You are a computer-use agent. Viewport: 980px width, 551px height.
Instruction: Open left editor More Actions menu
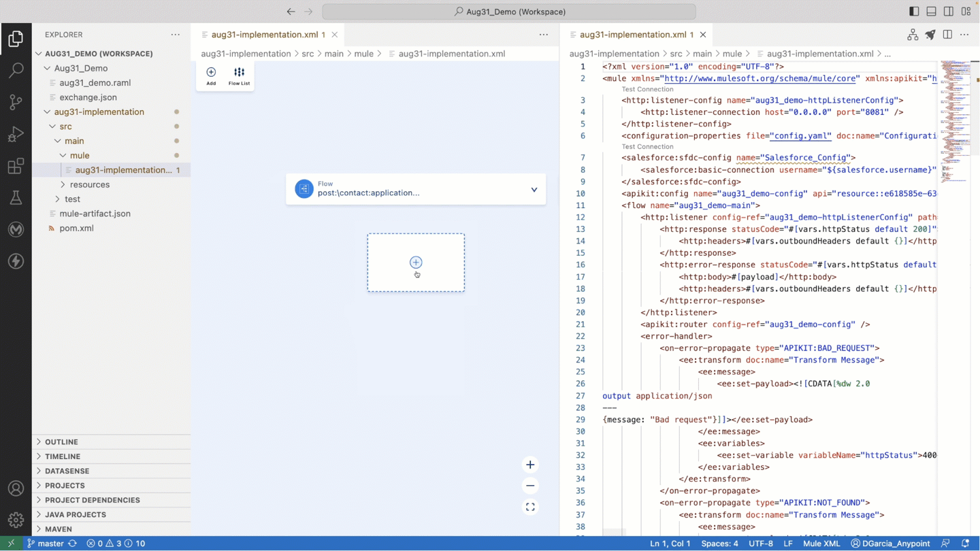(544, 35)
